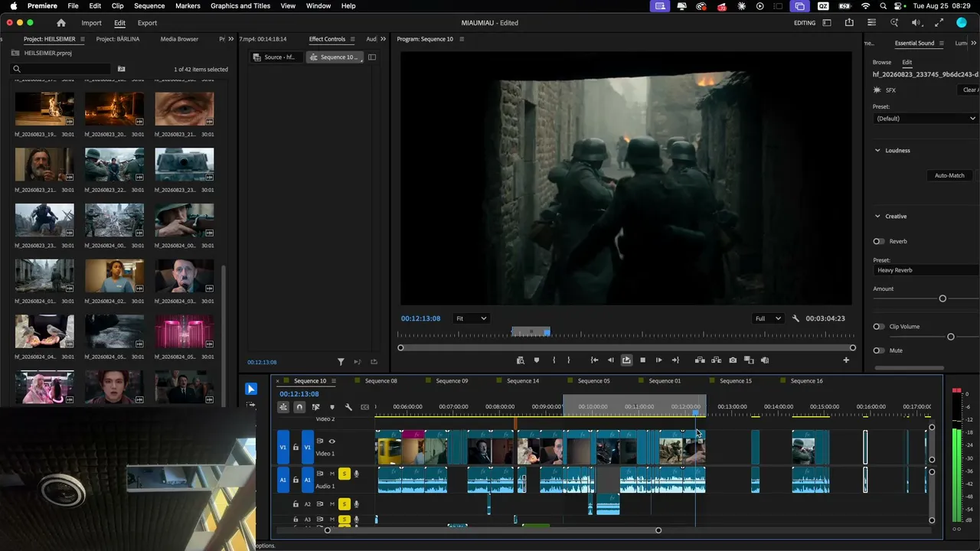Enable the Reverb switch in Essential Sound
980x551 pixels.
879,241
